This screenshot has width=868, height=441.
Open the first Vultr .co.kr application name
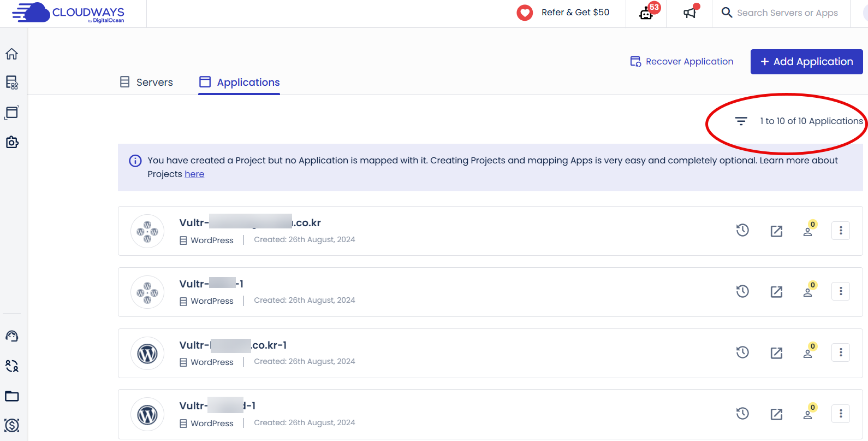click(250, 223)
